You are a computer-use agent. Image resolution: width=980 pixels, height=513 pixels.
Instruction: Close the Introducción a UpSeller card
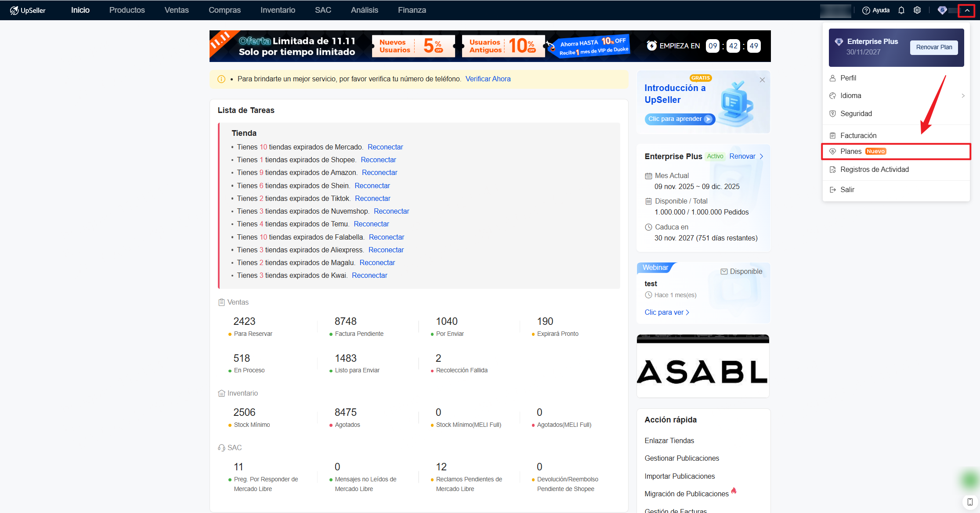[762, 80]
